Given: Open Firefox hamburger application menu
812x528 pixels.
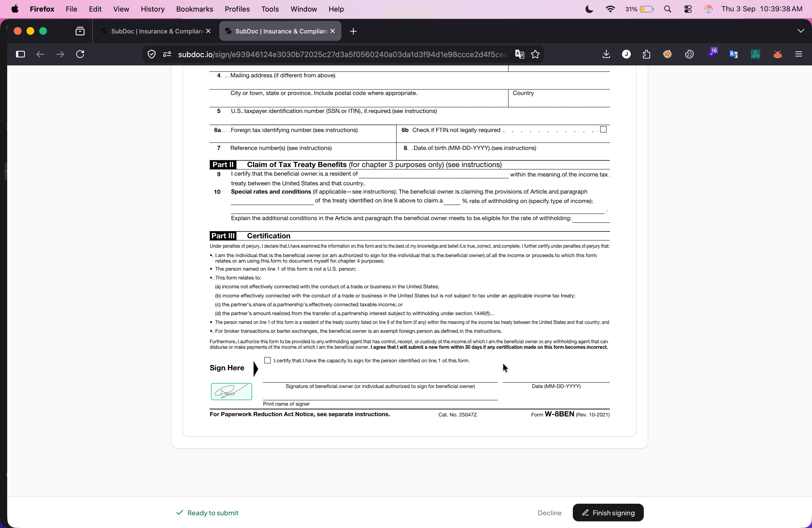Looking at the screenshot, I should (799, 54).
